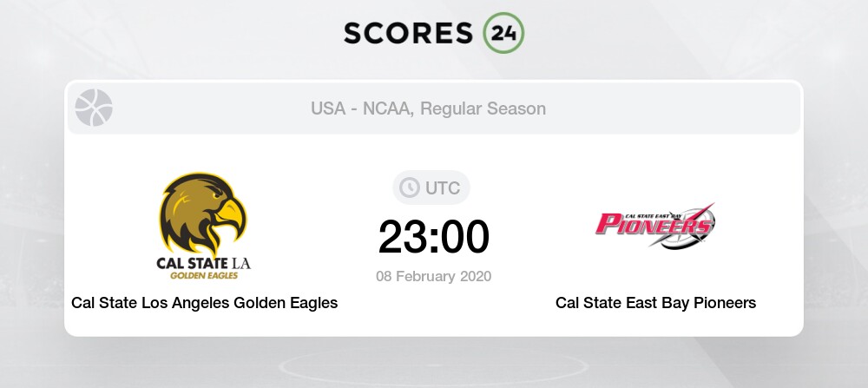Viewport: 868px width, 388px height.
Task: Click the Cal State LA eagle logo
Action: (x=204, y=227)
